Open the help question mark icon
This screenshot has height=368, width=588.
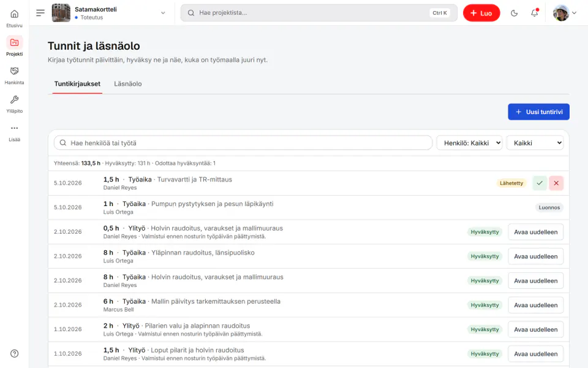(14, 353)
